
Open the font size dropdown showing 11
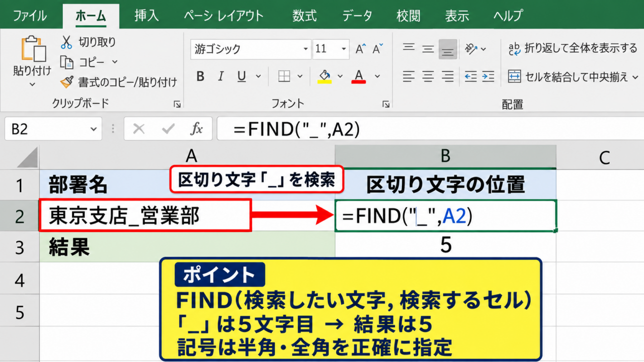point(344,49)
